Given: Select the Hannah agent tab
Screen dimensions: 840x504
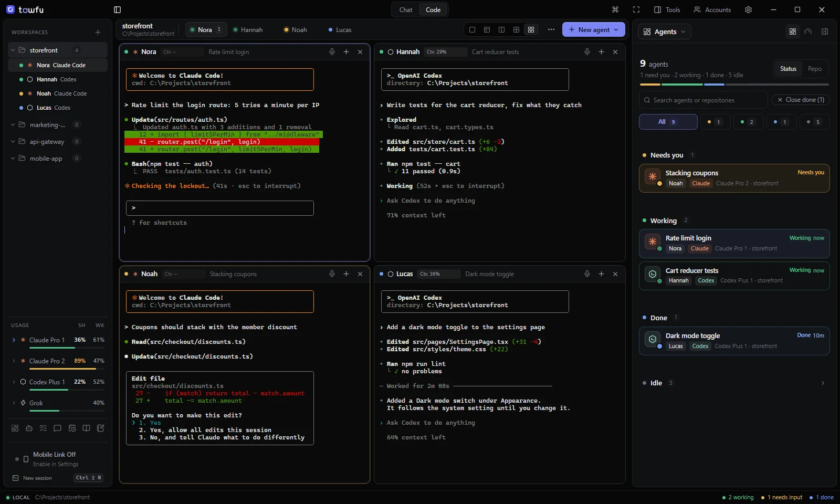Looking at the screenshot, I should [248, 30].
